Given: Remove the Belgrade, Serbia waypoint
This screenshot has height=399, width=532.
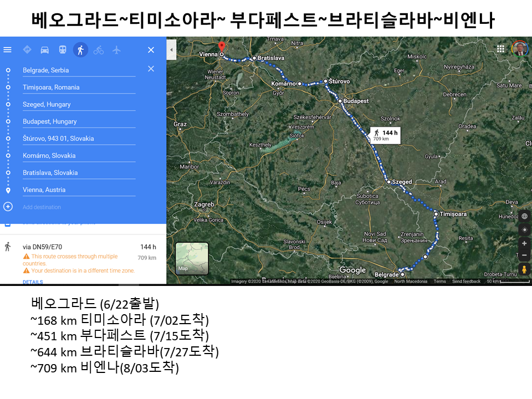Looking at the screenshot, I should click(151, 69).
